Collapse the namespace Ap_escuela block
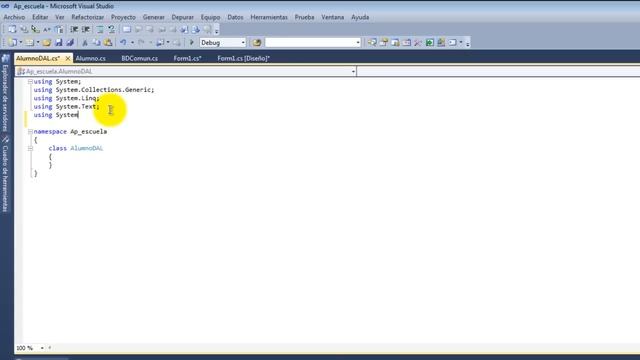The image size is (640, 360). pyautogui.click(x=30, y=132)
